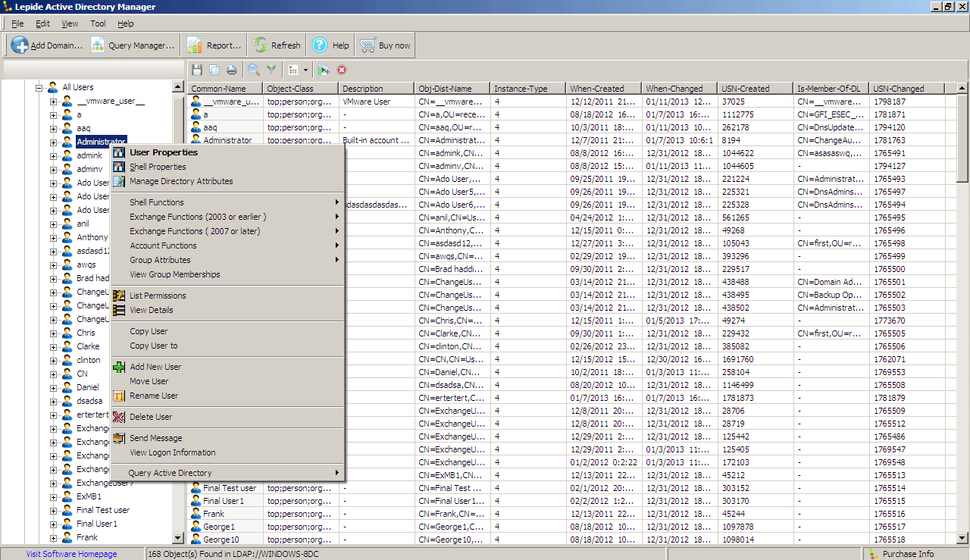
Task: Open the Tool menu
Action: [x=98, y=23]
